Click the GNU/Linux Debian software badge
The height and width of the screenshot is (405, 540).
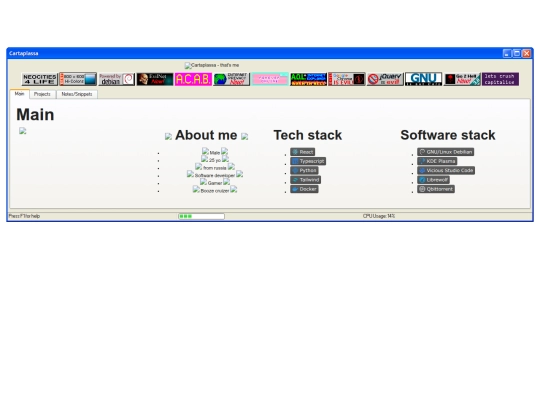pyautogui.click(x=445, y=152)
